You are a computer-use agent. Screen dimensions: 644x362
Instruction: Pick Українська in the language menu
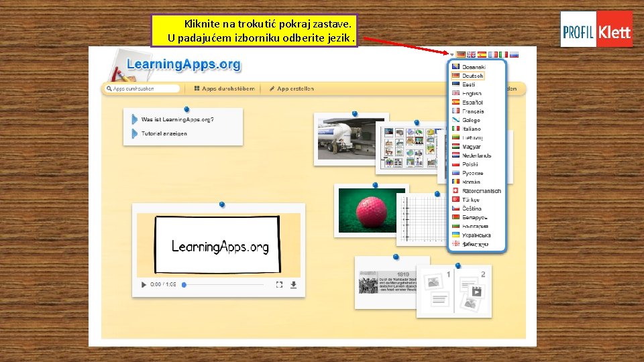tap(472, 235)
